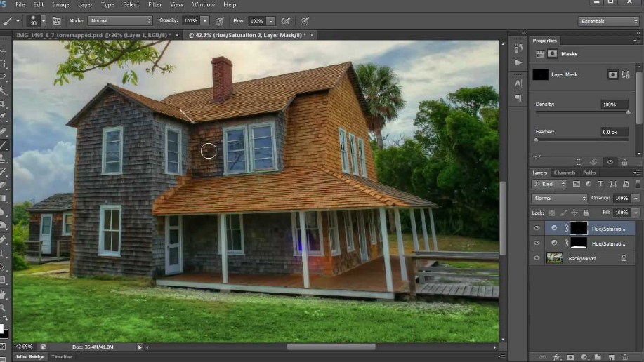Switch to IMG_1495_6_7_tonemapped.psd tab
The width and height of the screenshot is (644, 362).
pyautogui.click(x=93, y=35)
